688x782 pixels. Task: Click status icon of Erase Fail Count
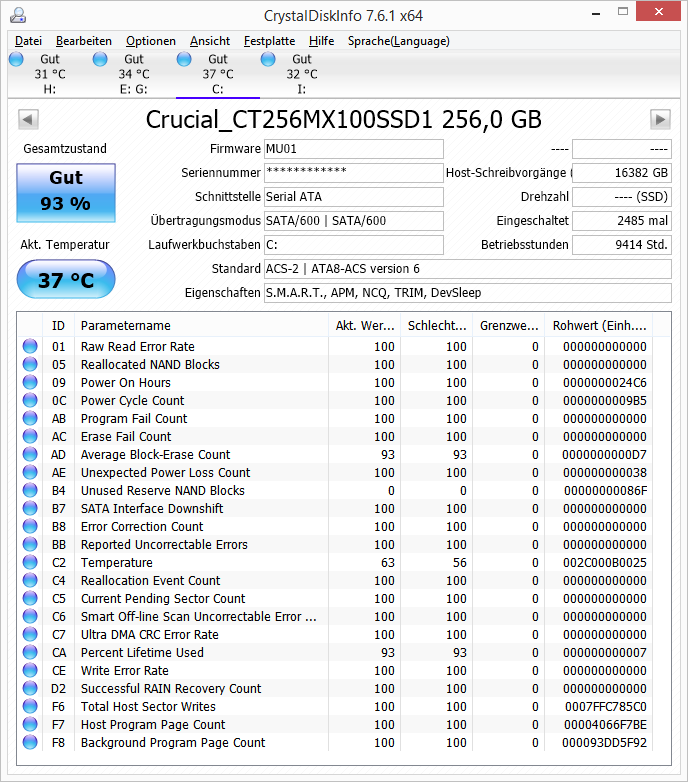coord(30,436)
